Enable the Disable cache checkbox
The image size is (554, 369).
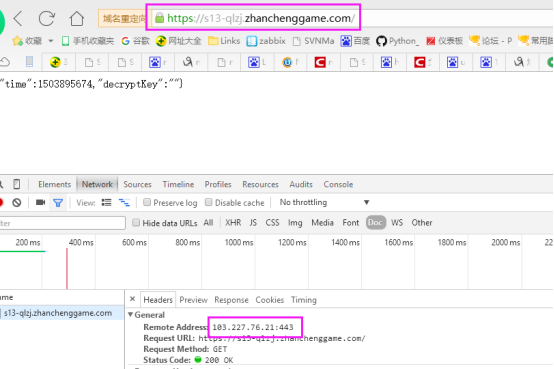[208, 202]
